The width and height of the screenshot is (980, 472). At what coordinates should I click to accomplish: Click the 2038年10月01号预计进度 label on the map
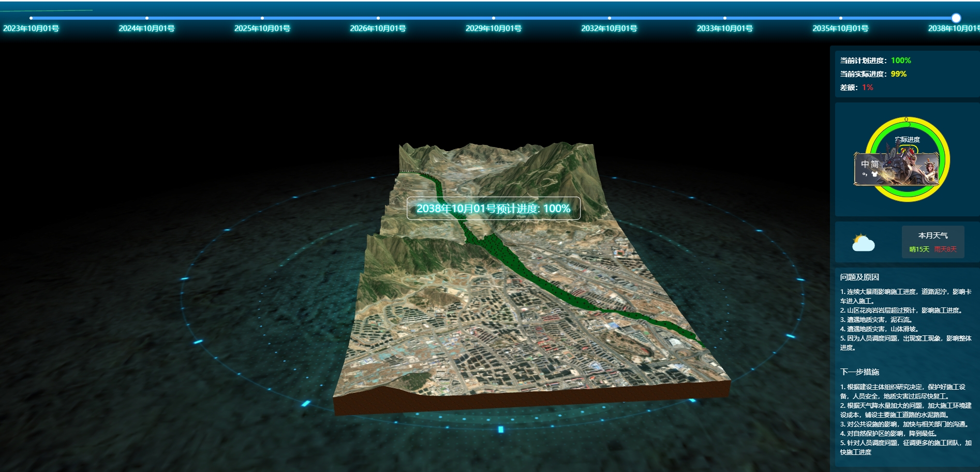493,209
